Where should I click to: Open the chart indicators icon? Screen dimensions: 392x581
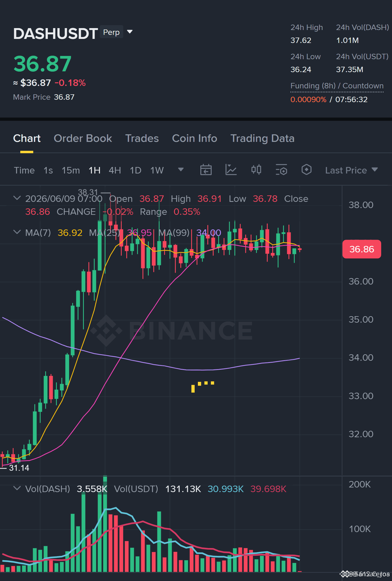(x=231, y=170)
